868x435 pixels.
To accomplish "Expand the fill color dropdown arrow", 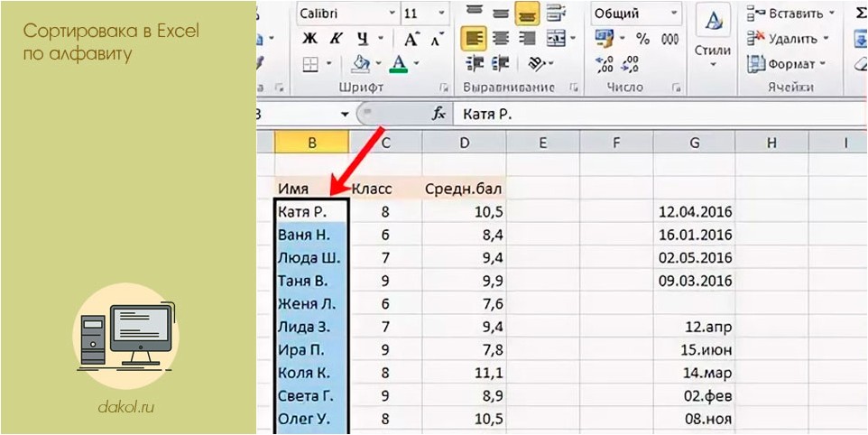I will coord(379,64).
